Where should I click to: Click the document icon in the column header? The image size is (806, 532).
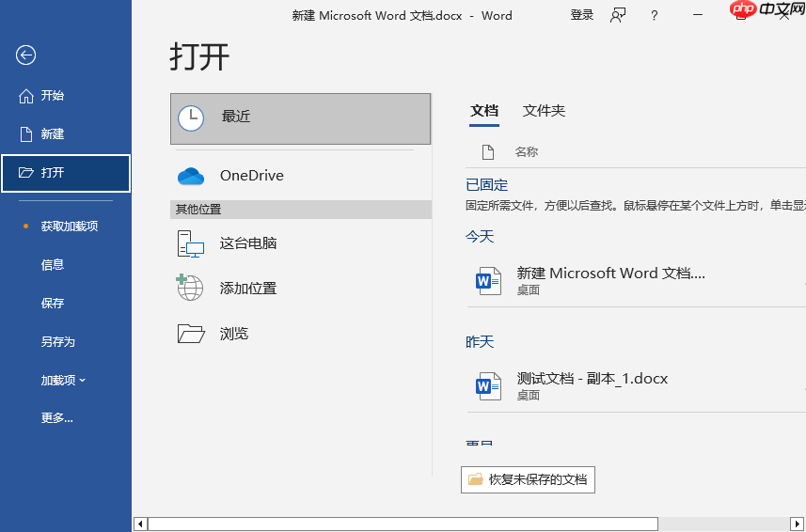point(488,152)
